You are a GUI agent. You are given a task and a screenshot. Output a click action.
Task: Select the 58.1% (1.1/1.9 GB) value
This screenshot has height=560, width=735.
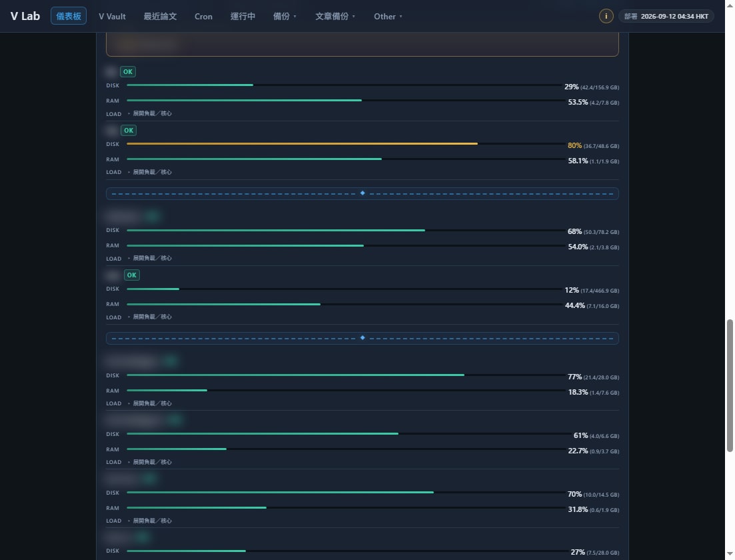[594, 161]
